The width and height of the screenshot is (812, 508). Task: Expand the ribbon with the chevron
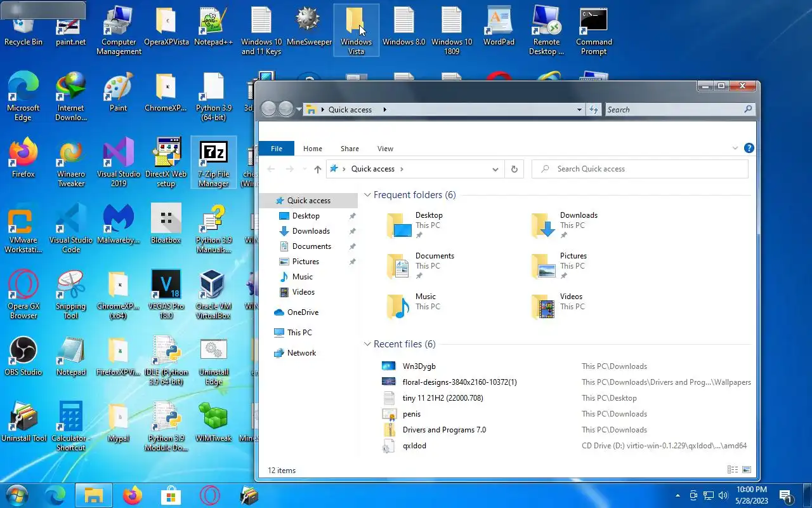[x=735, y=149]
